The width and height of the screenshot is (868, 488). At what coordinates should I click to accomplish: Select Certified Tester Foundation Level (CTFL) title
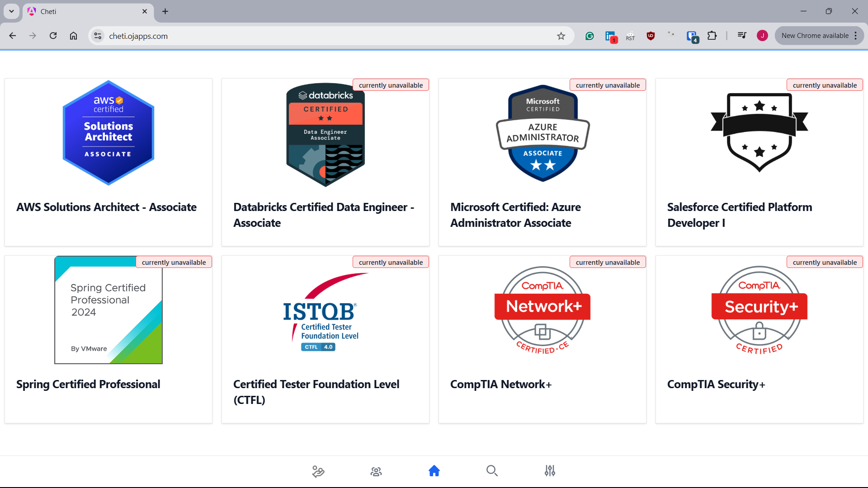[316, 392]
